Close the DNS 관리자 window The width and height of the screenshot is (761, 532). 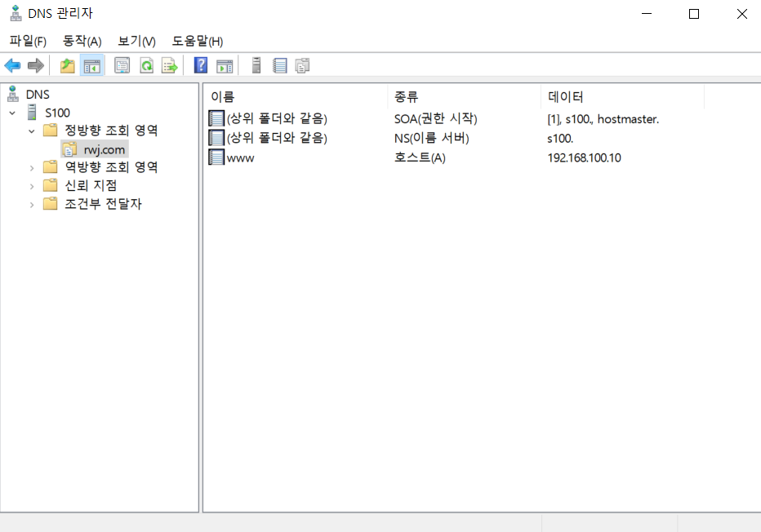click(x=741, y=14)
